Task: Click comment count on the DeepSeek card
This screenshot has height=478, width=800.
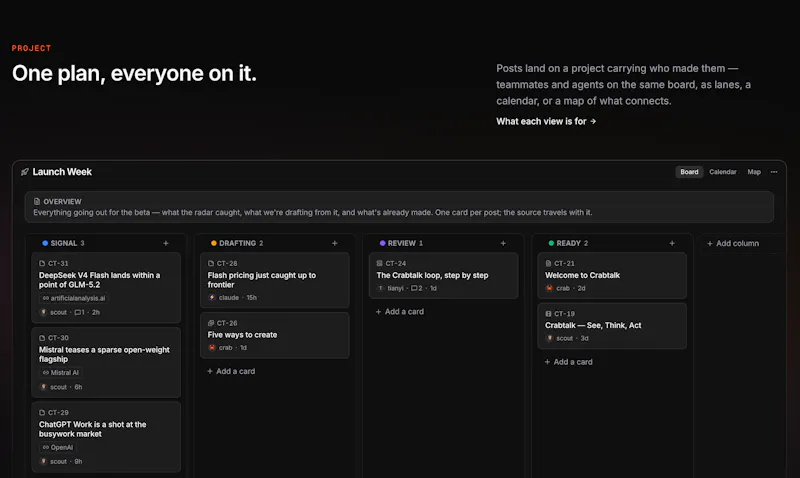Action: (80, 312)
